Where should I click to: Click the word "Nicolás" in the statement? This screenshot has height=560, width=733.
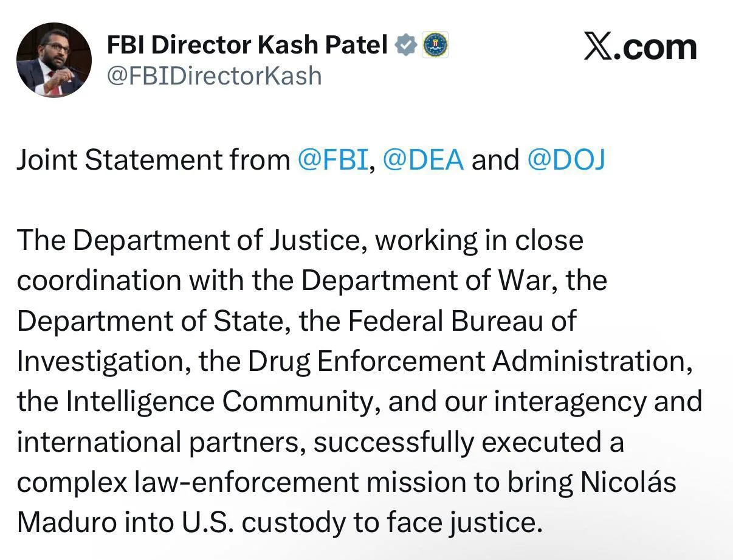(x=628, y=482)
